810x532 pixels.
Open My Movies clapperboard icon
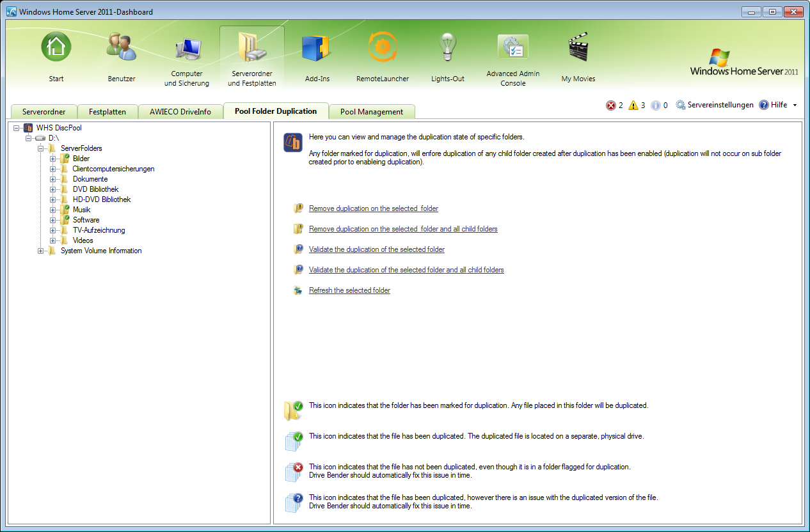point(578,47)
